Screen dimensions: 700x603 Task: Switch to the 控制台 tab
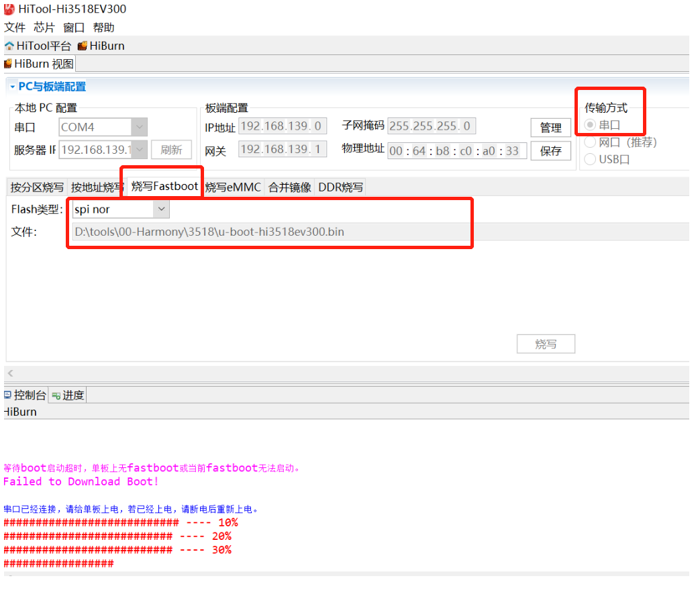[26, 395]
